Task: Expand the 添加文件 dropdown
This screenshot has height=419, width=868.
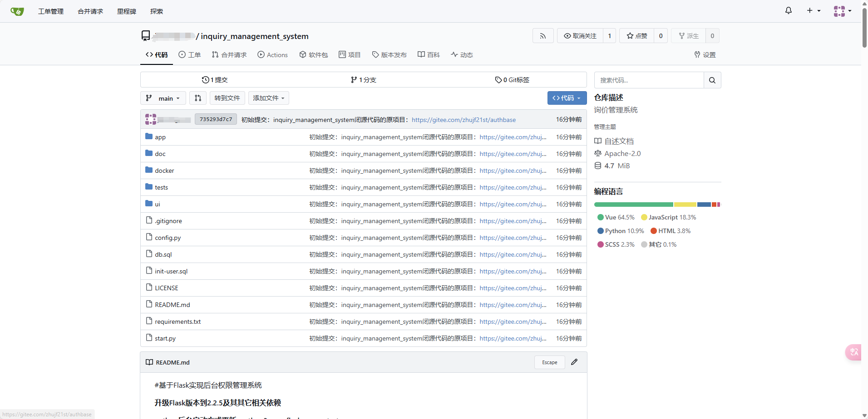Action: [x=268, y=98]
